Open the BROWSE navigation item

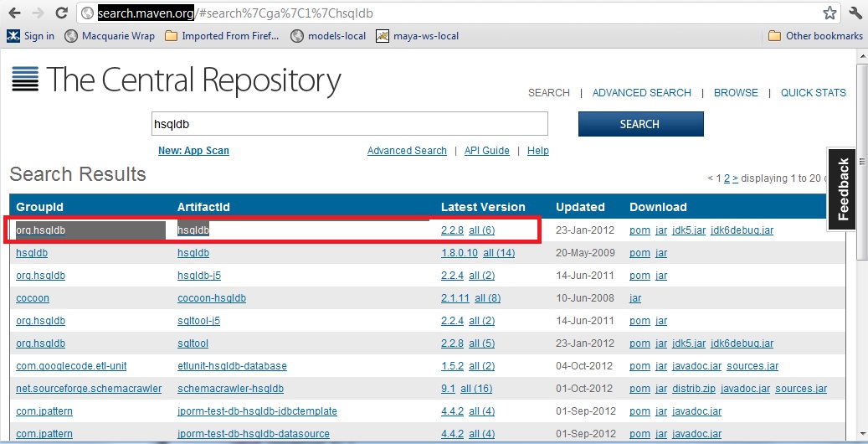click(x=736, y=93)
